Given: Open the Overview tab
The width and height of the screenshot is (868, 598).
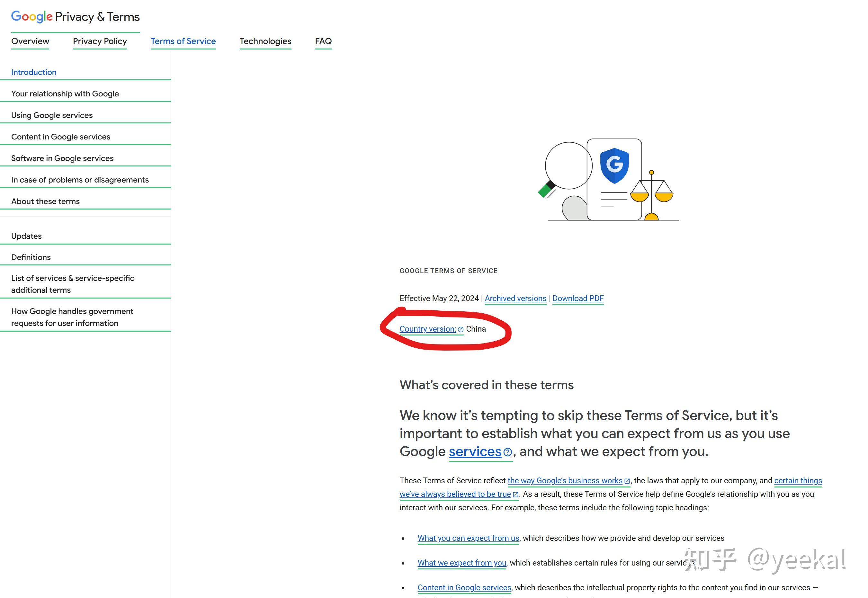Looking at the screenshot, I should coord(30,41).
